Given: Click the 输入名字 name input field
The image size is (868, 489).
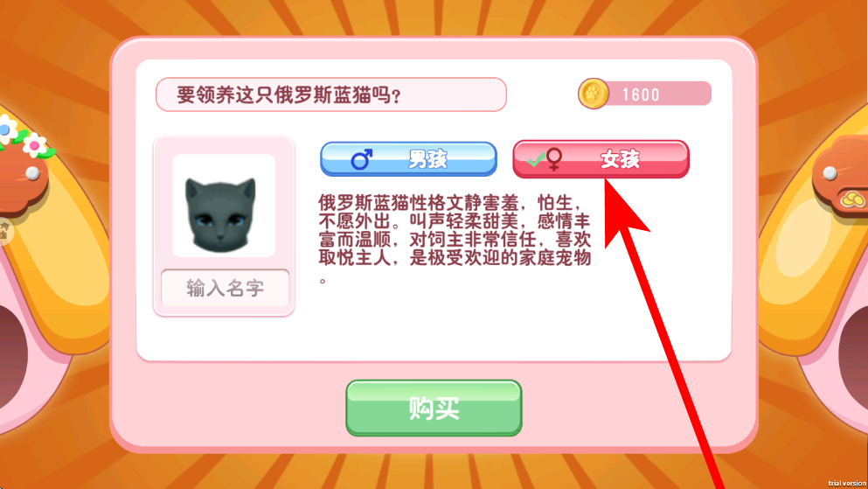Looking at the screenshot, I should tap(225, 288).
